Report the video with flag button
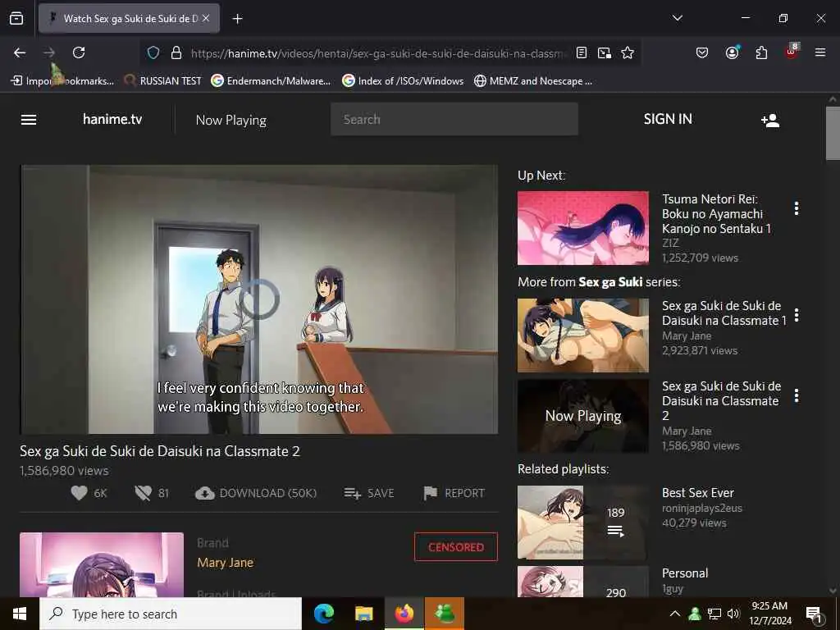 pos(454,493)
